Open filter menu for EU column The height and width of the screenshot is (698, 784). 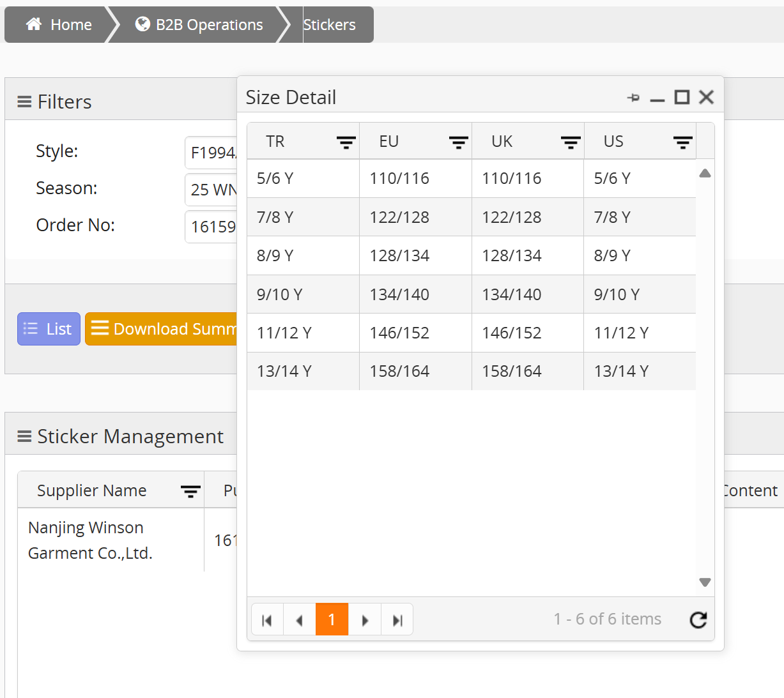pos(458,142)
